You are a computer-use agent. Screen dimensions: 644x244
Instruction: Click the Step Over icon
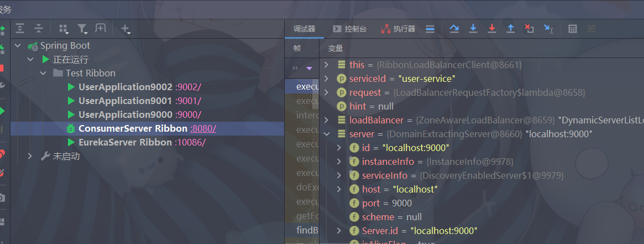point(454,29)
